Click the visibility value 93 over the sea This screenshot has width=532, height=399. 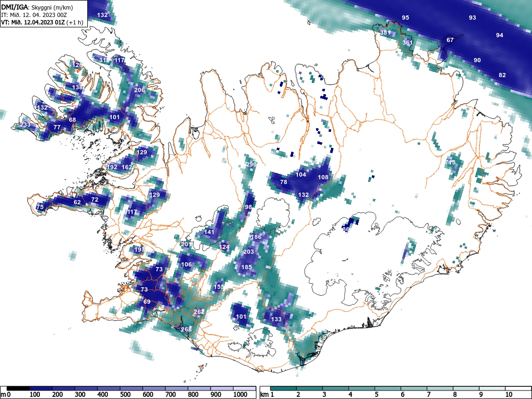(x=472, y=18)
